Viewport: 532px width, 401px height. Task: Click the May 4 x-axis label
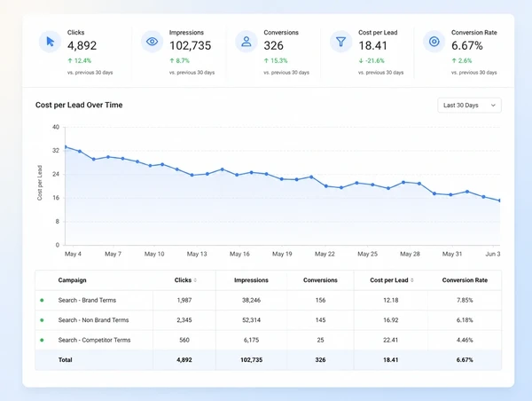pos(73,254)
